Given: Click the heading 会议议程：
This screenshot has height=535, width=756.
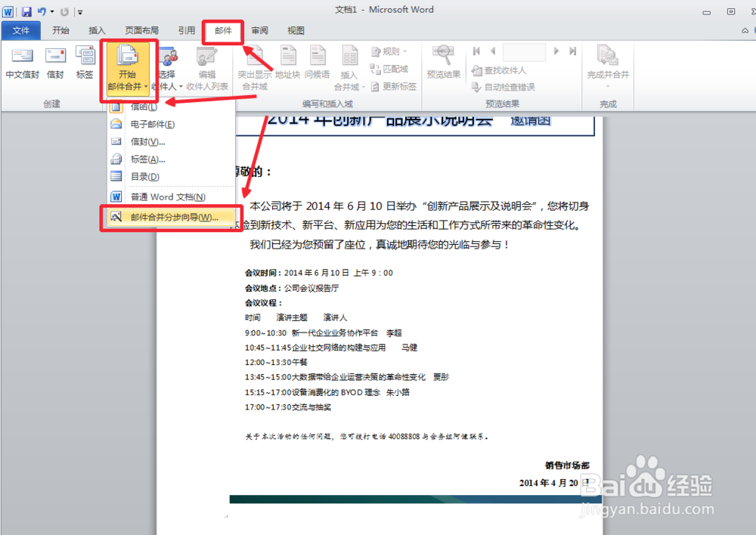Looking at the screenshot, I should coord(263,303).
